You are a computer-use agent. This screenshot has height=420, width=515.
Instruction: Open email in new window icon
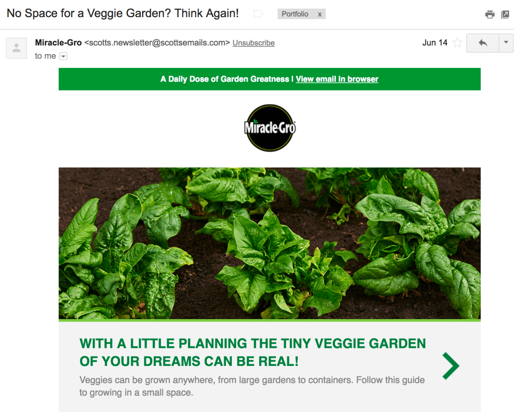click(505, 15)
